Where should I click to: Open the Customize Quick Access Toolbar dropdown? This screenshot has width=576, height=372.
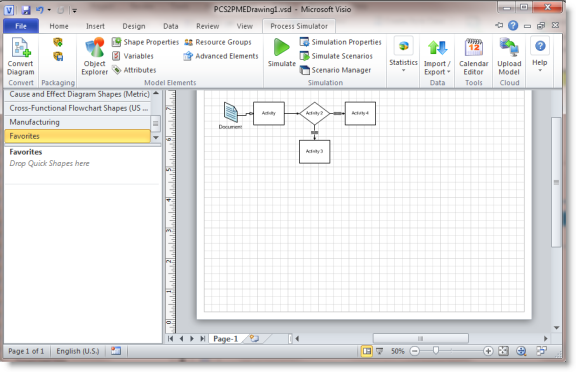tap(74, 10)
